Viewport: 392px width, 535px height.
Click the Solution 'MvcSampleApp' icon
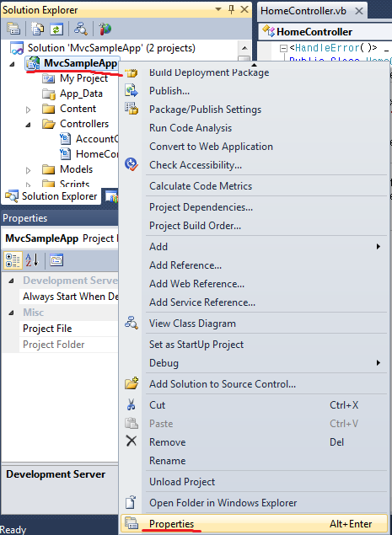point(17,48)
